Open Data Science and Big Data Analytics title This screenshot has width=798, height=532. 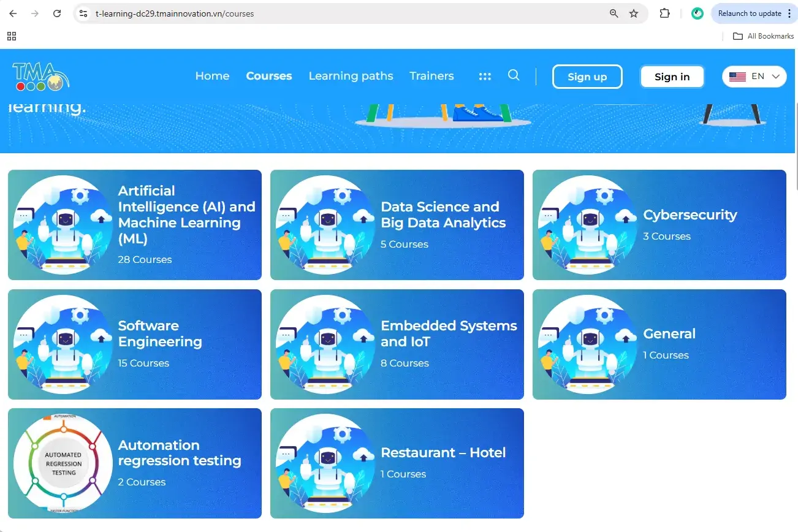pos(443,215)
